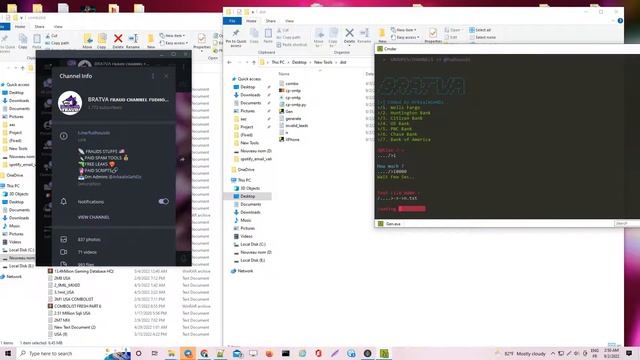Screen dimensions: 640x360
Task: Click VIEW CHANNEL in Channel Info
Action: [x=93, y=217]
